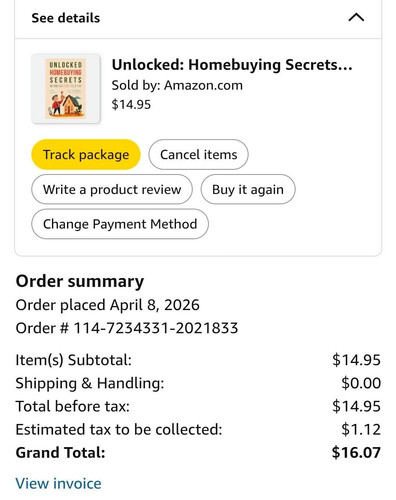The image size is (396, 500).
Task: Click the See details header label
Action: click(66, 18)
